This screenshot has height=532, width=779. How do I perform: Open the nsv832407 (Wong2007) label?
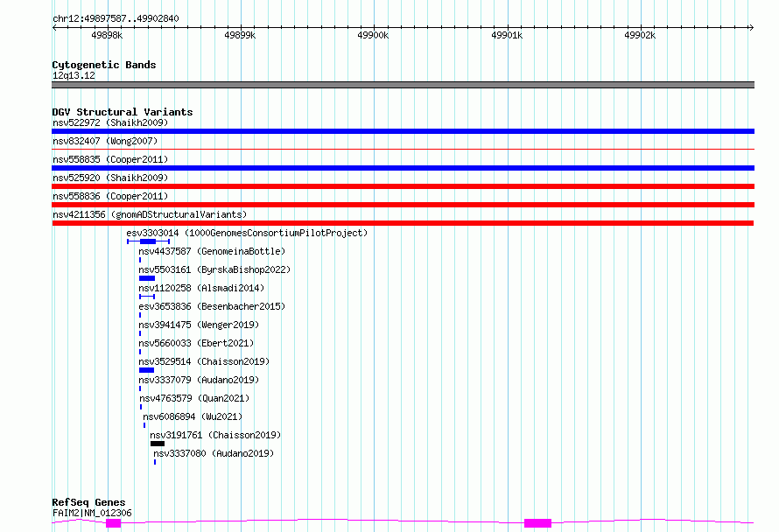coord(105,141)
